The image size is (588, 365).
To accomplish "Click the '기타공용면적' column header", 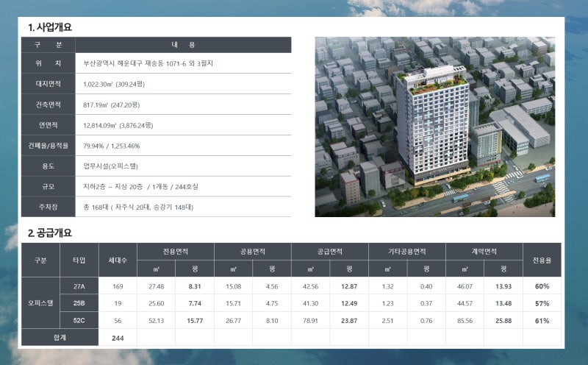I will [x=407, y=252].
